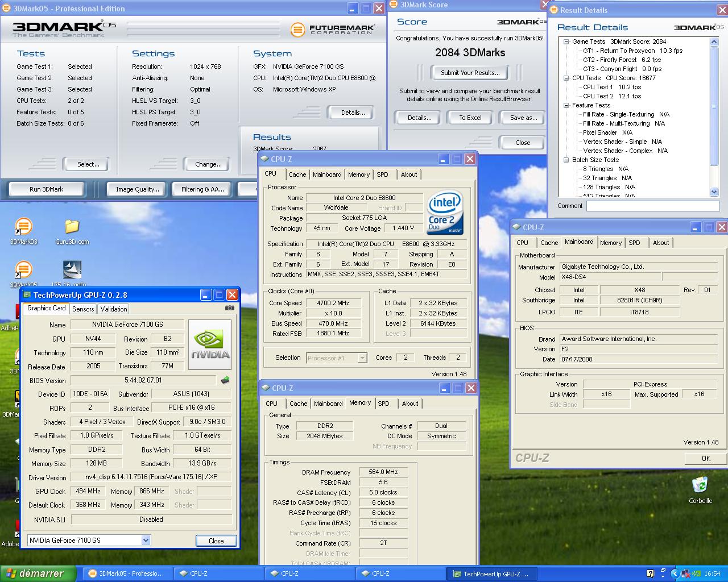
Task: Open Memory tab in Mainboard window of CPU-Z
Action: (x=611, y=243)
